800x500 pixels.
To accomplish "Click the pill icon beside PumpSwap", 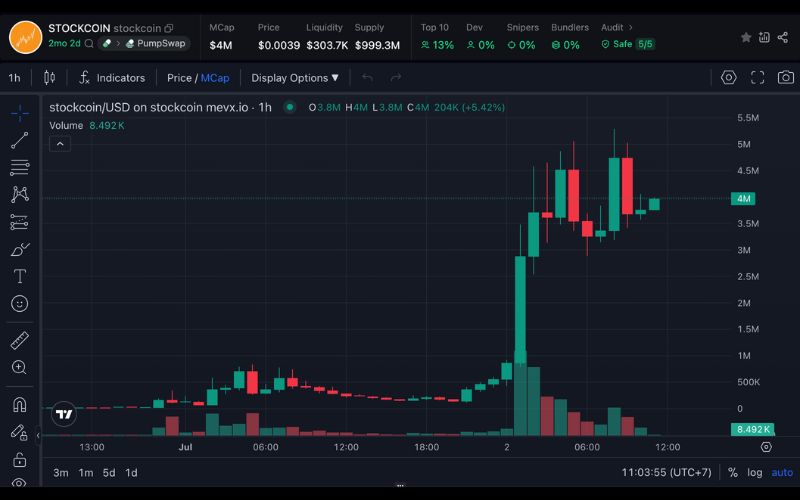I will tap(107, 43).
